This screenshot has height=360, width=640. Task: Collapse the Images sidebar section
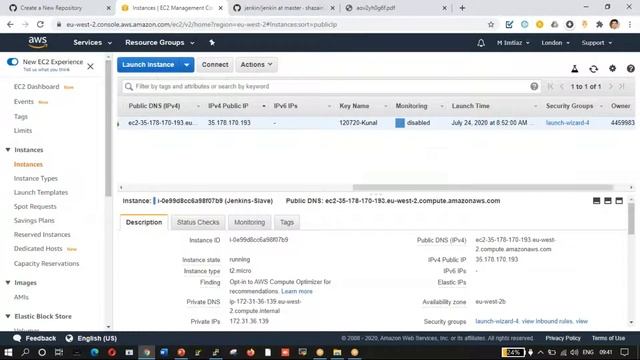point(8,282)
